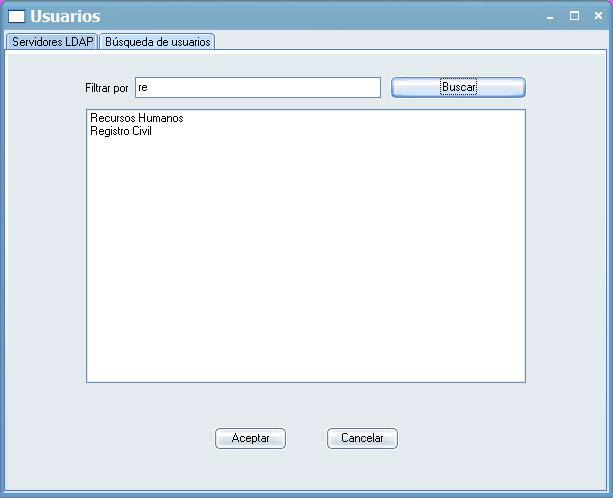Focus the Filtrar por text field
The width and height of the screenshot is (613, 498).
[x=257, y=88]
